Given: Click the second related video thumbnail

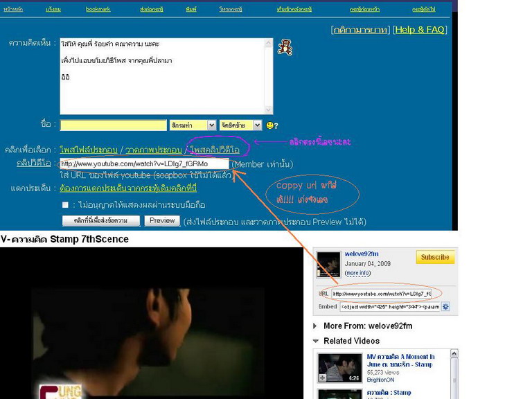Looking at the screenshot, I should 339,394.
